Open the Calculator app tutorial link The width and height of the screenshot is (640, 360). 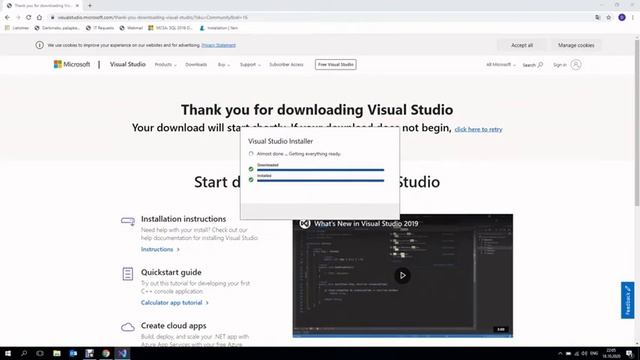(x=175, y=303)
